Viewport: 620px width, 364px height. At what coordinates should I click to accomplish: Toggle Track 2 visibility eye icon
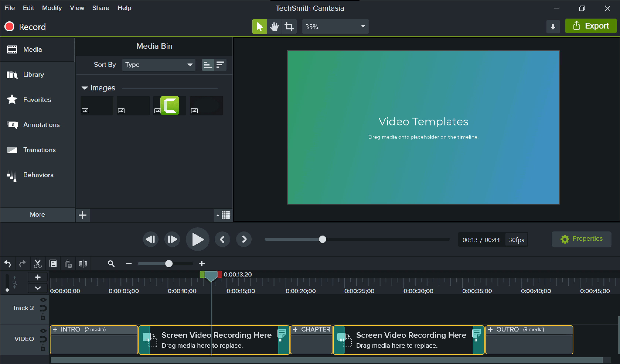pos(43,300)
